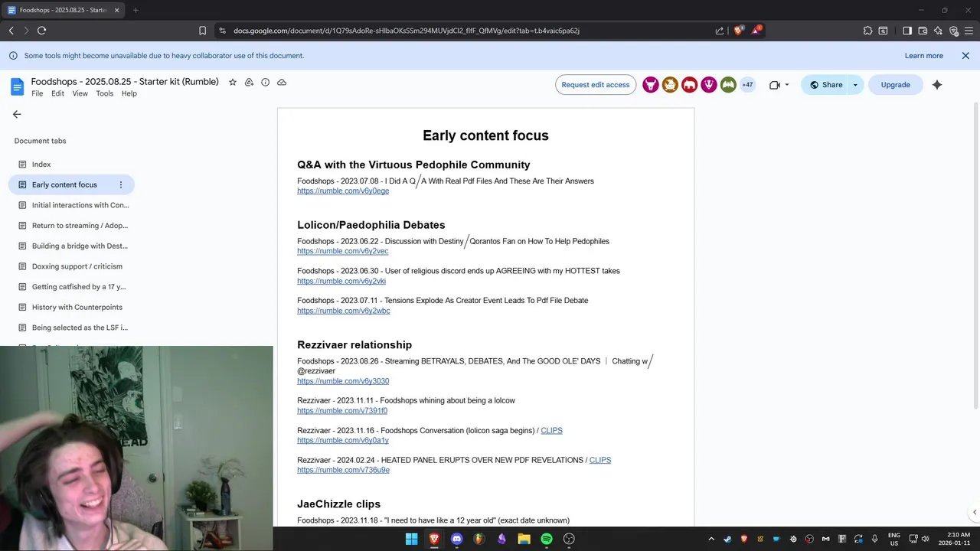Open the Brave Leo AI icon
Screen dimensions: 980x551
click(938, 31)
